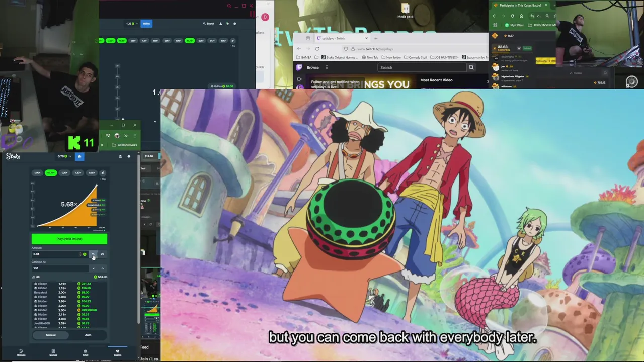Increase Cashout At with up chevron
Image resolution: width=644 pixels, height=362 pixels.
(x=102, y=268)
